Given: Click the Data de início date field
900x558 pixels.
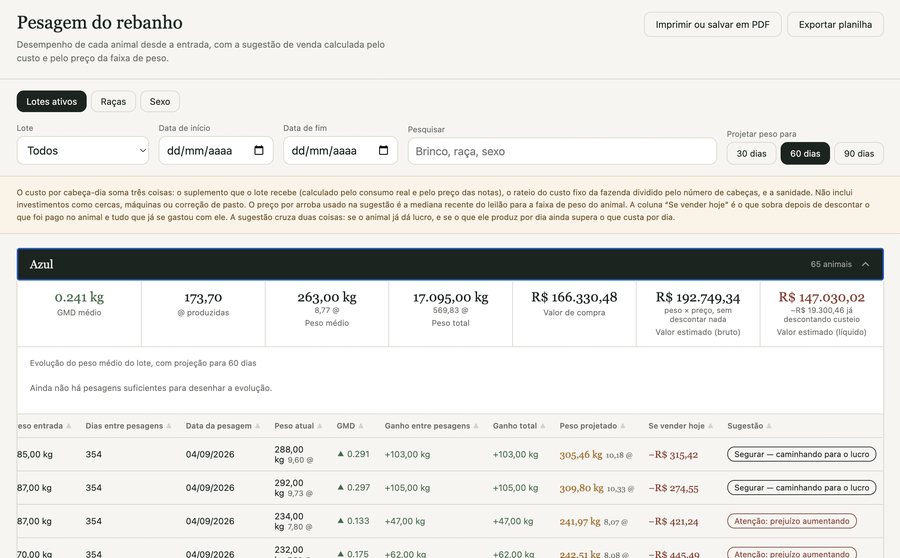Looking at the screenshot, I should pos(216,150).
